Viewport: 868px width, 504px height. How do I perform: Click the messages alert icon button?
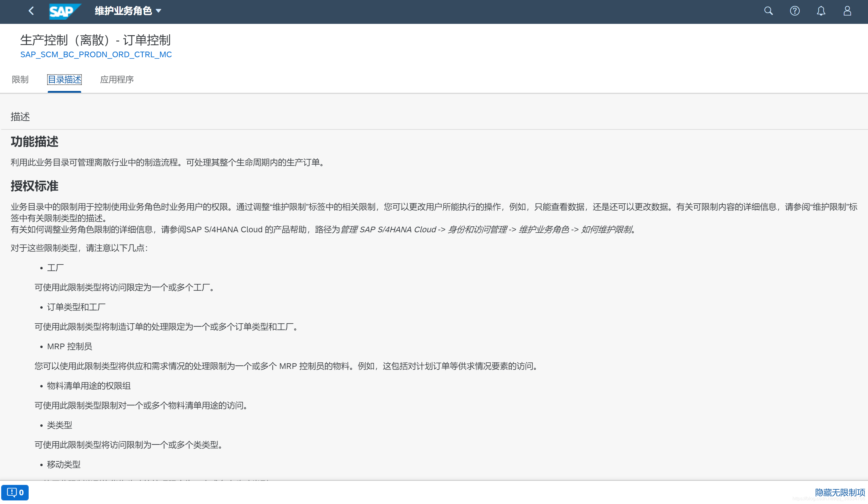coord(15,492)
